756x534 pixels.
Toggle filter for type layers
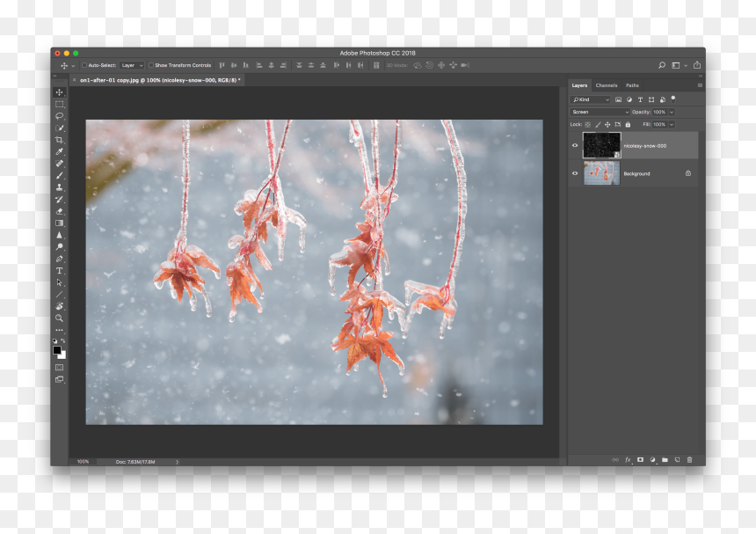pyautogui.click(x=640, y=99)
